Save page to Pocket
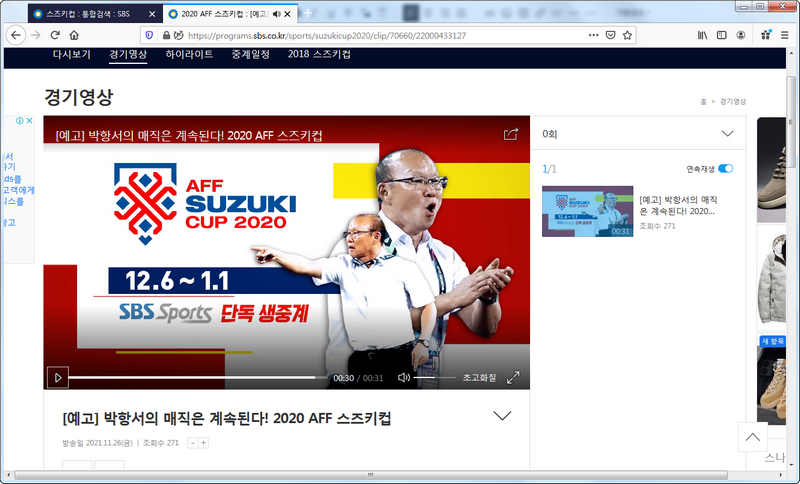This screenshot has width=800, height=484. tap(610, 35)
